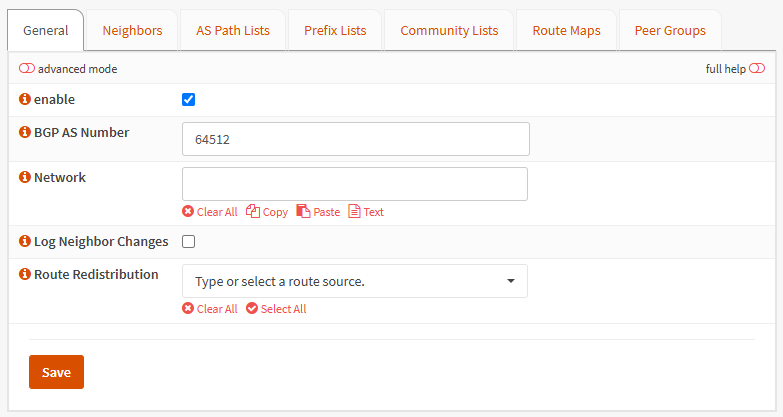Viewport: 783px width, 417px height.
Task: Show help info for Log Neighbor Changes
Action: click(x=24, y=241)
